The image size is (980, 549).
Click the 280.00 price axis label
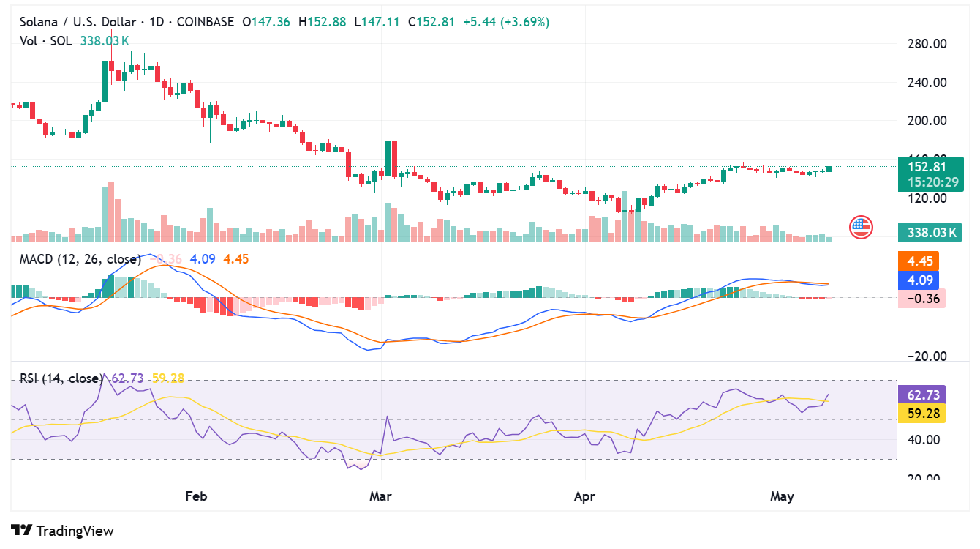pyautogui.click(x=927, y=44)
